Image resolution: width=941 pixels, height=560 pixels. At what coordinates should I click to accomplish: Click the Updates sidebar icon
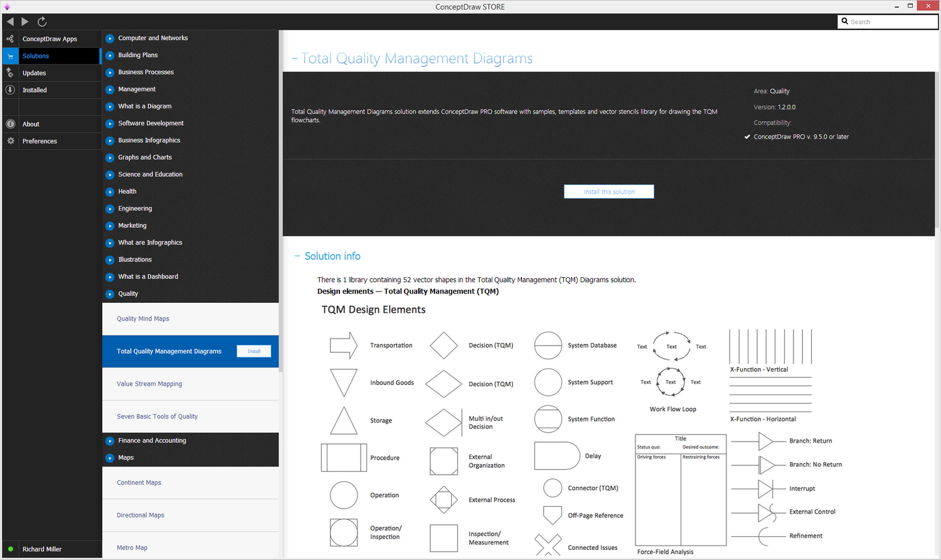[x=10, y=73]
